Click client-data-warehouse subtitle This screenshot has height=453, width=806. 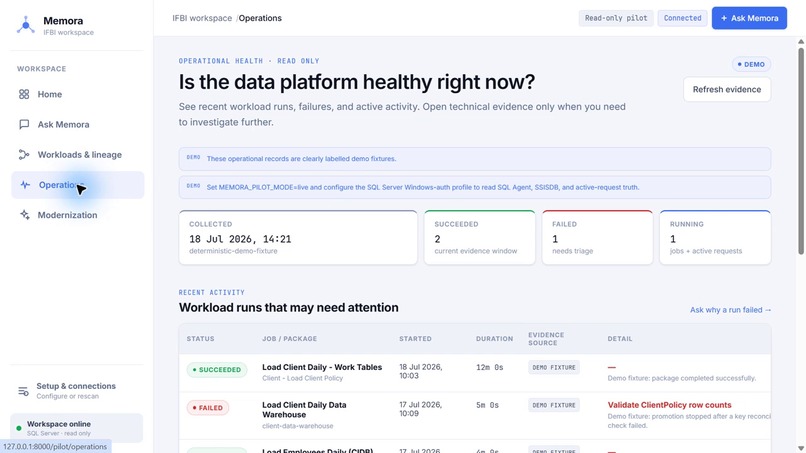tap(298, 426)
